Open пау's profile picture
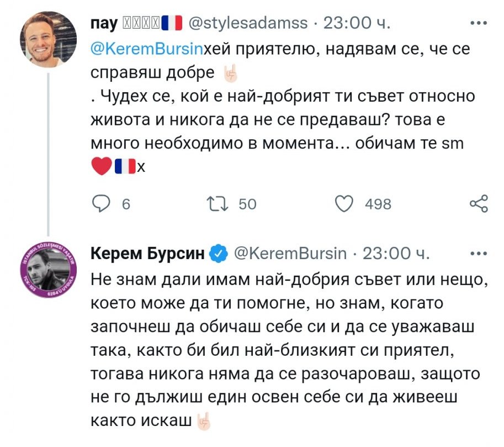The width and height of the screenshot is (504, 447). [49, 40]
